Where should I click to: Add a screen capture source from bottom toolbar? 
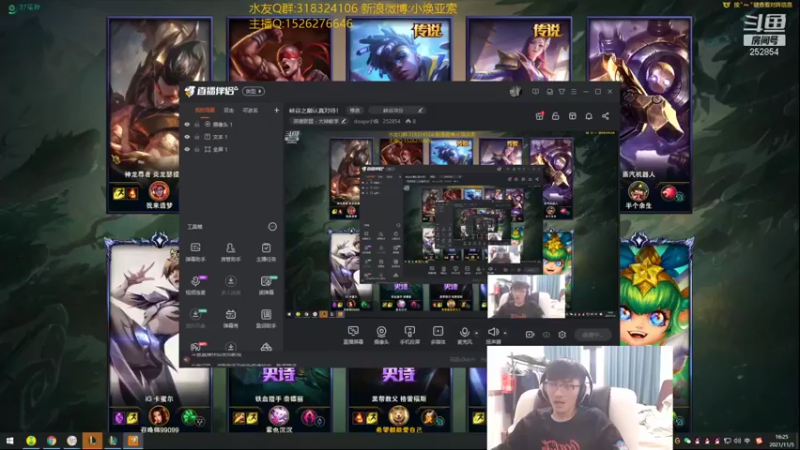[353, 335]
